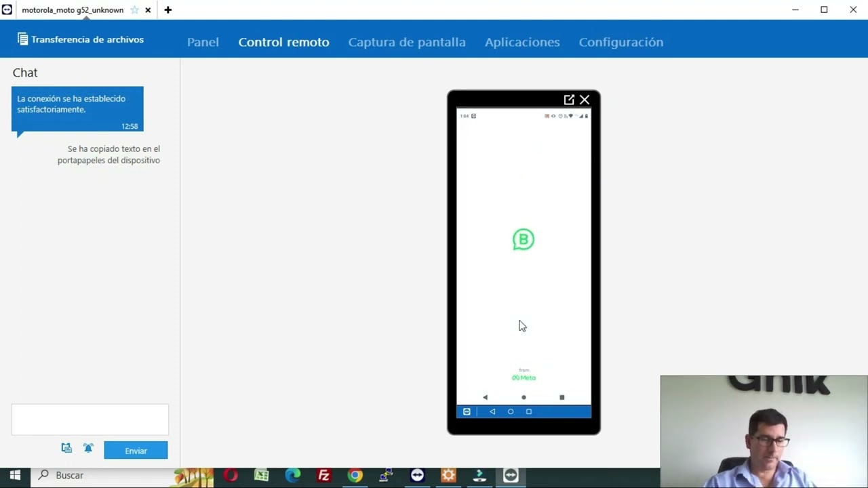
Task: Open Transferencia de archivos file transfer
Action: coord(81,39)
